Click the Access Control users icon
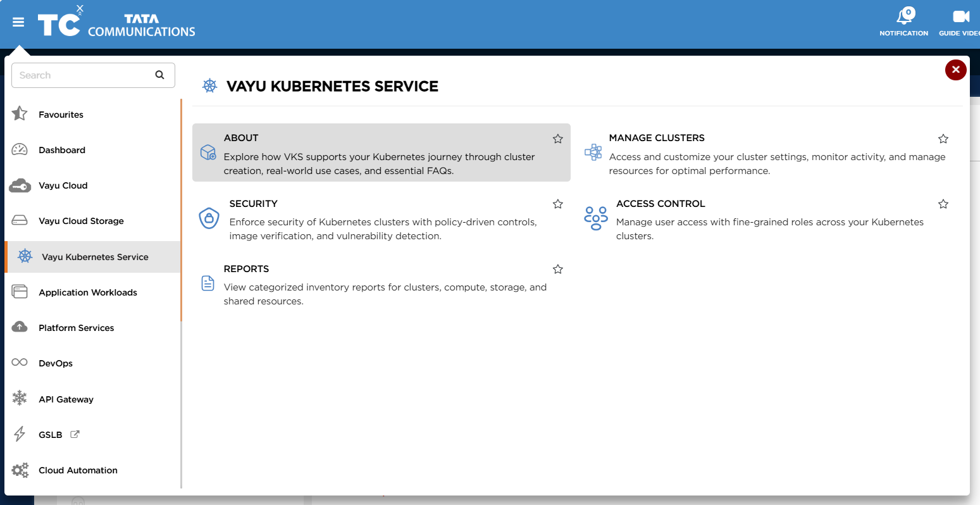This screenshot has width=980, height=505. pyautogui.click(x=596, y=218)
